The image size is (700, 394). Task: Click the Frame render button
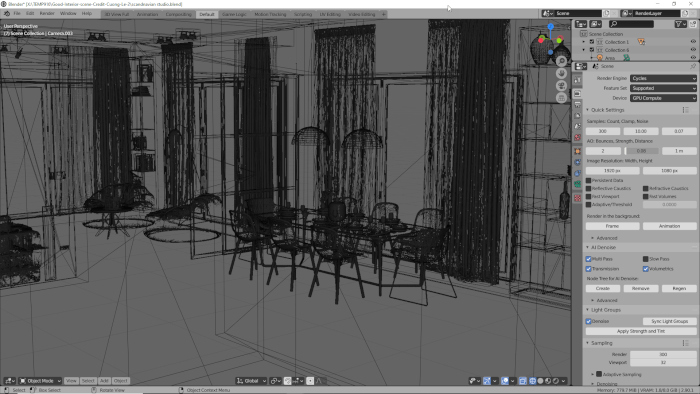612,226
